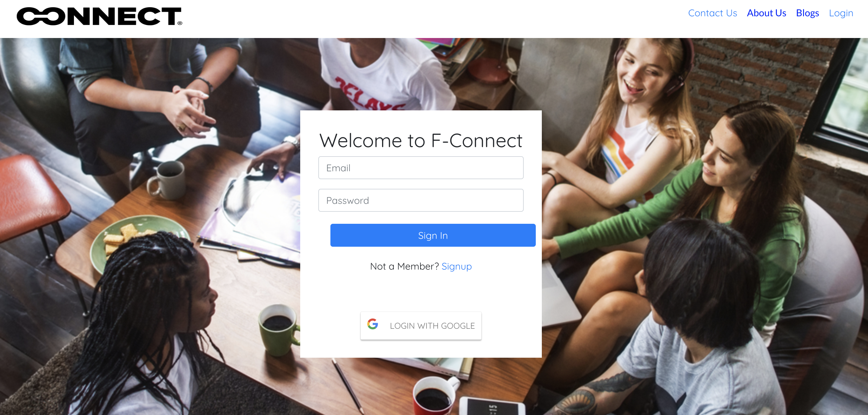This screenshot has height=415, width=868.
Task: Select Login in the top navigation
Action: click(x=841, y=13)
